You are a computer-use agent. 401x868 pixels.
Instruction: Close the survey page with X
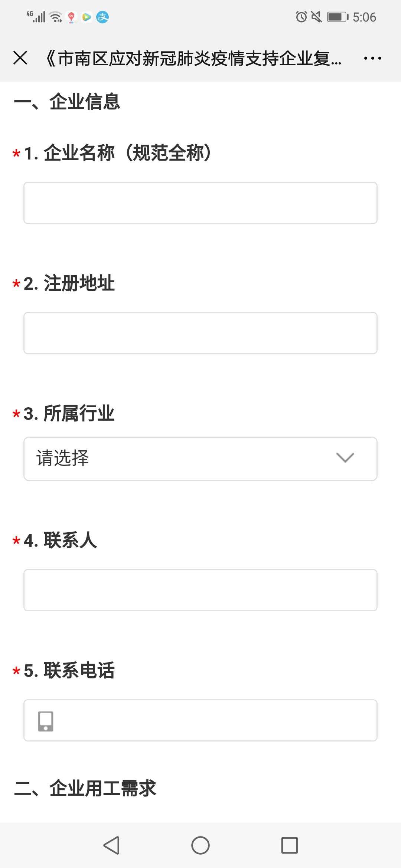point(20,58)
